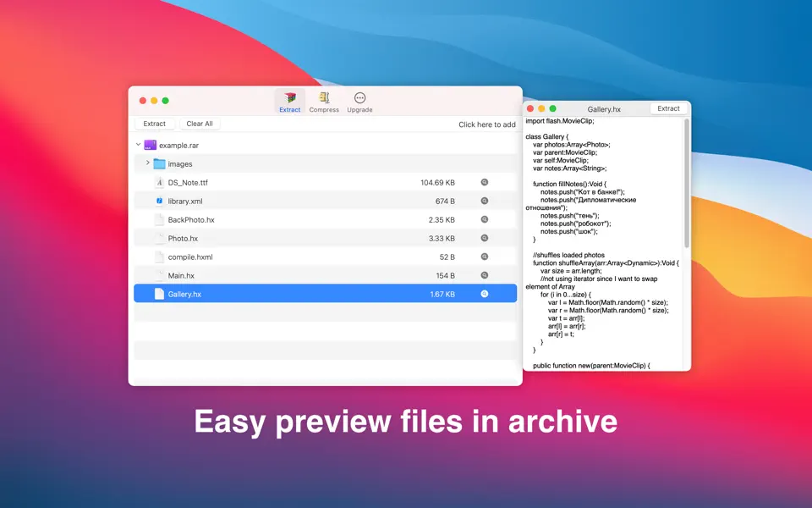812x508 pixels.
Task: Preview library.xml with magnifier icon
Action: pyautogui.click(x=484, y=202)
